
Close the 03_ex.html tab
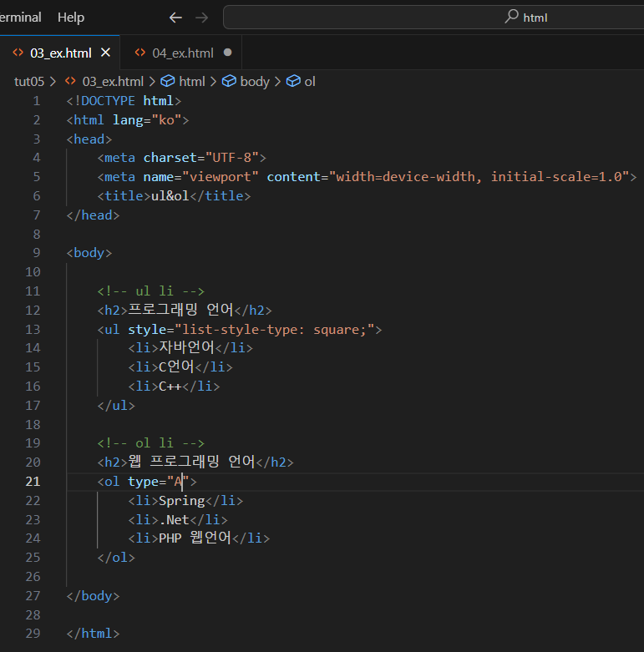tap(106, 53)
